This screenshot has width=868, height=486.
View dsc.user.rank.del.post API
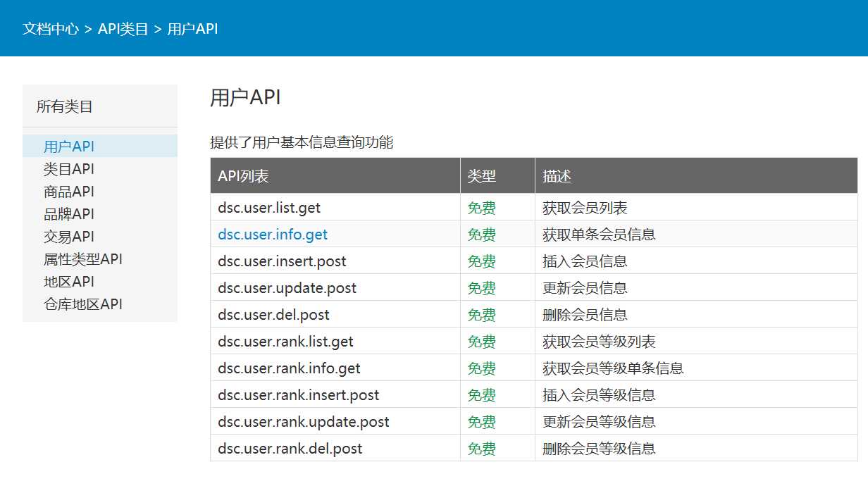point(290,449)
